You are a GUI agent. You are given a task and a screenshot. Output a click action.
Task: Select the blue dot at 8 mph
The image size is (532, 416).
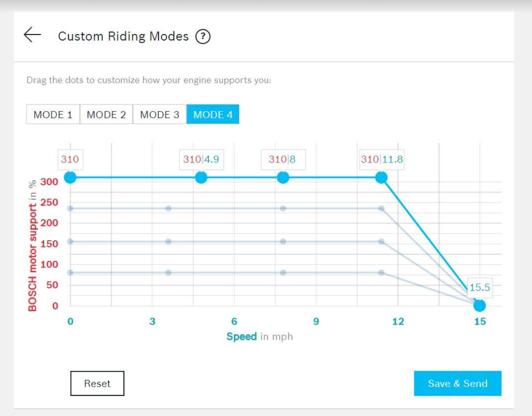tap(283, 177)
